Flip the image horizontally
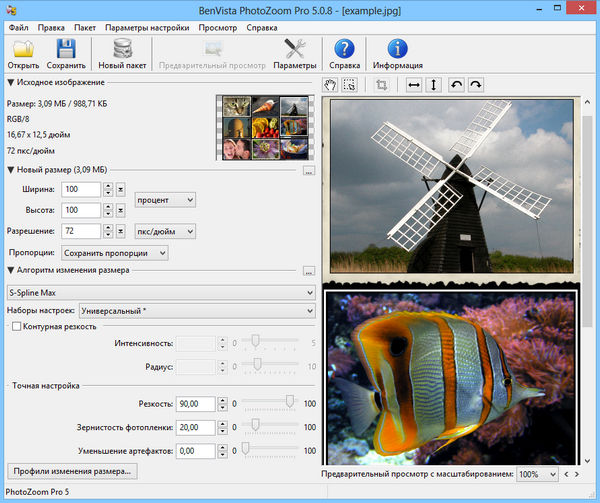 413,85
